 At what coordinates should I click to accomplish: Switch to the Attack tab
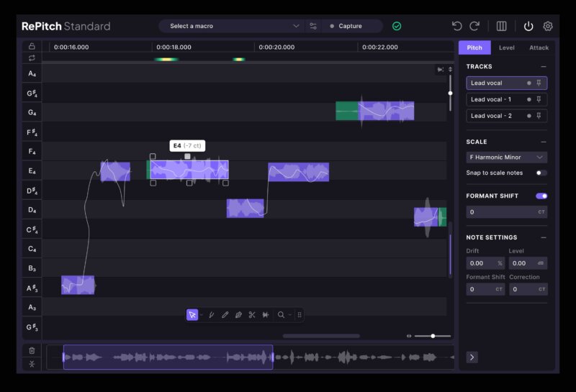(539, 47)
